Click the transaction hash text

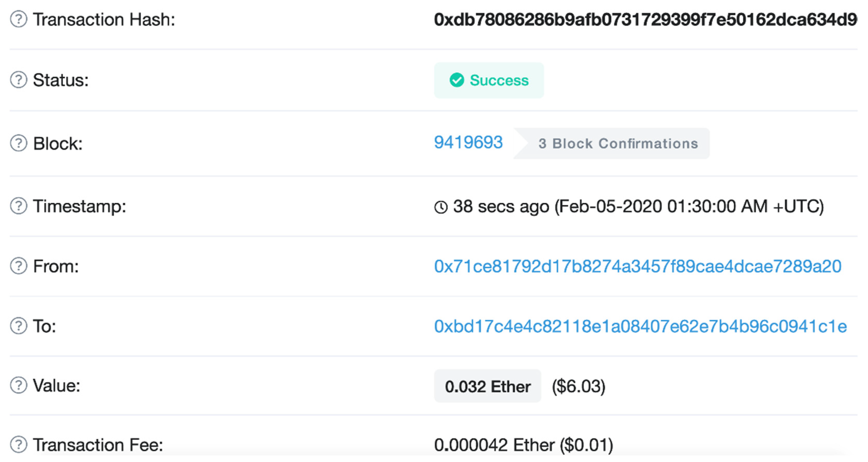pyautogui.click(x=645, y=19)
